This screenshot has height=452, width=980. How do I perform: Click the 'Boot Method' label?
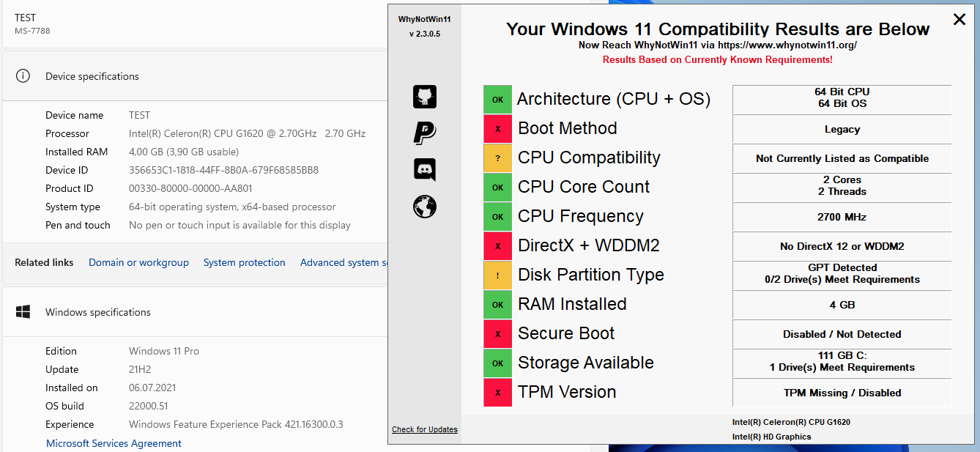[x=568, y=128]
